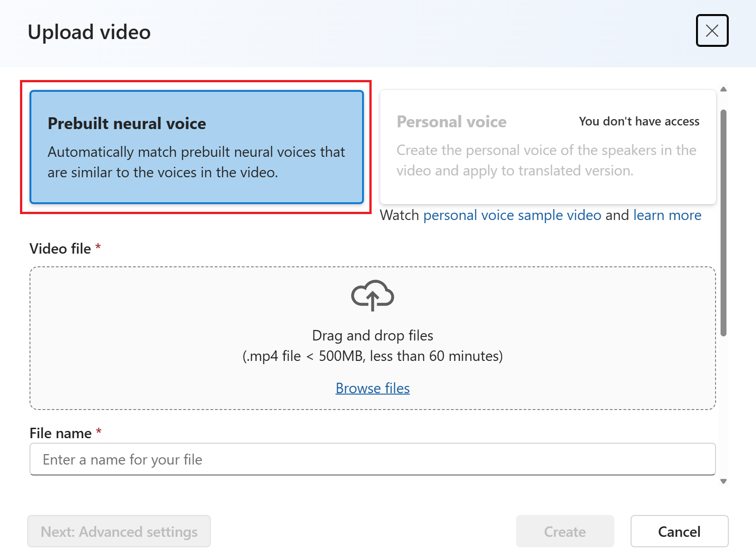
Task: Click the File name field label
Action: tap(60, 433)
